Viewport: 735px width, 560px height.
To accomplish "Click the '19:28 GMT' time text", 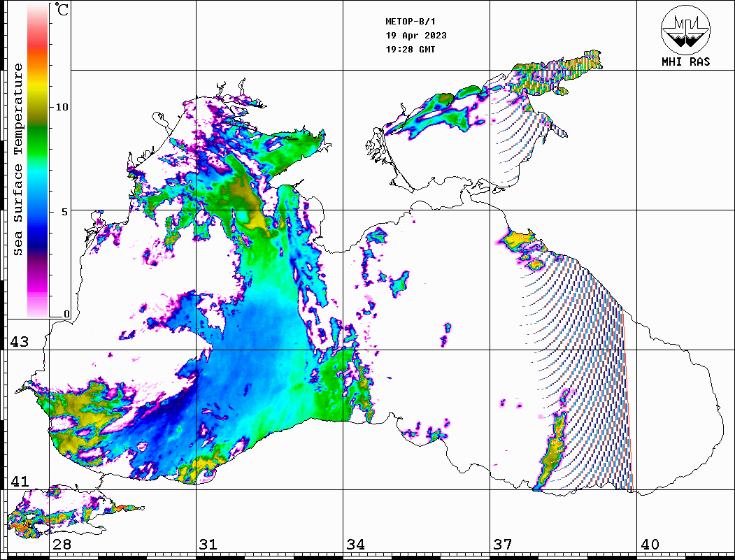I will click(410, 49).
